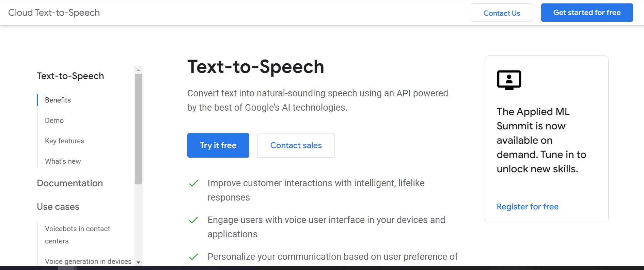Image resolution: width=644 pixels, height=270 pixels.
Task: Click the sidebar scrollbar thumb
Action: click(x=138, y=129)
